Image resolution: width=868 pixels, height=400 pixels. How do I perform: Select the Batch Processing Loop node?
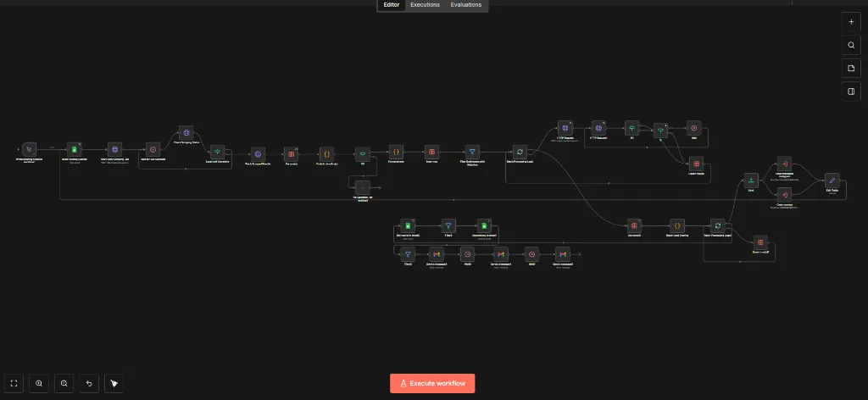point(520,152)
